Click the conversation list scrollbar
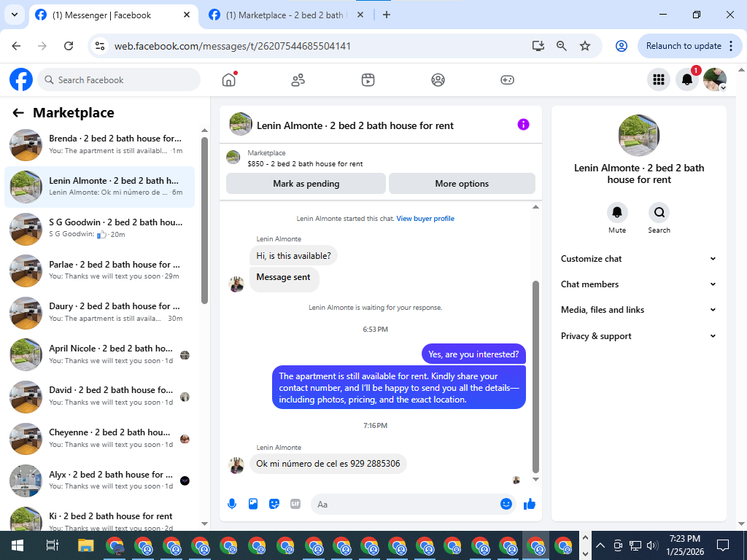747x560 pixels. pyautogui.click(x=204, y=220)
